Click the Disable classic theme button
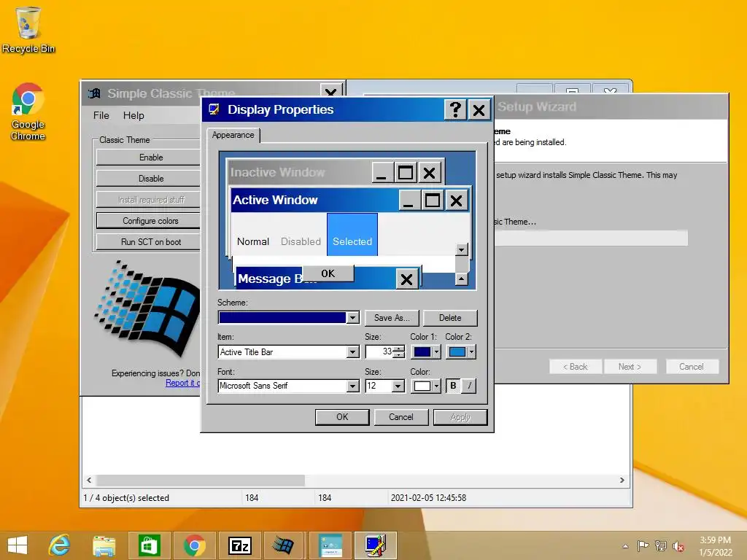This screenshot has height=560, width=747. pos(148,179)
